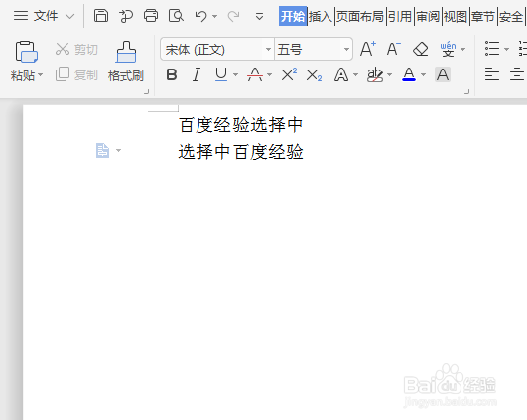Screen dimensions: 527x420
Task: Apply the blue font color
Action: click(409, 74)
